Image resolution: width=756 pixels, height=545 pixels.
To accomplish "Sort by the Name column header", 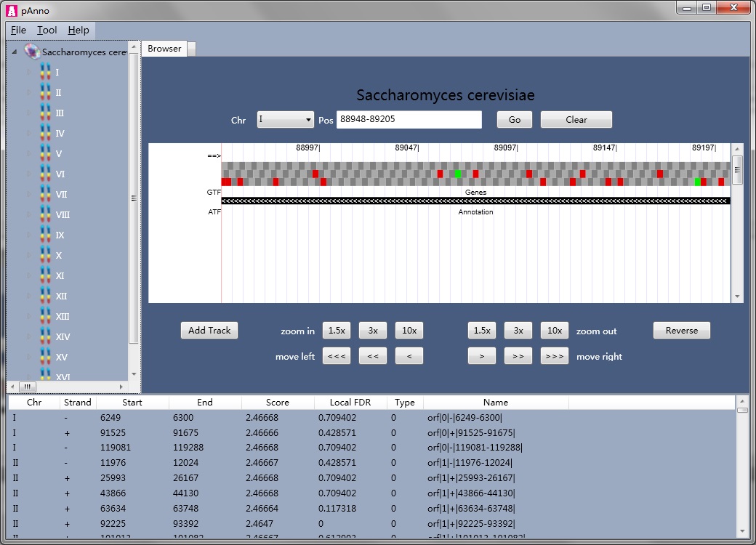I will pos(496,402).
